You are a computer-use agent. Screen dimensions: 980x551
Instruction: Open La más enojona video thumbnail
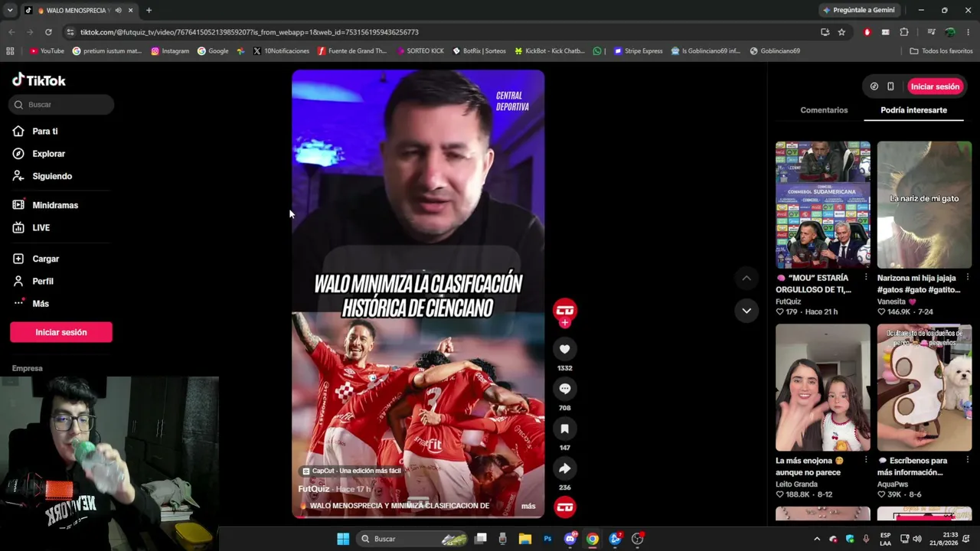pos(823,387)
